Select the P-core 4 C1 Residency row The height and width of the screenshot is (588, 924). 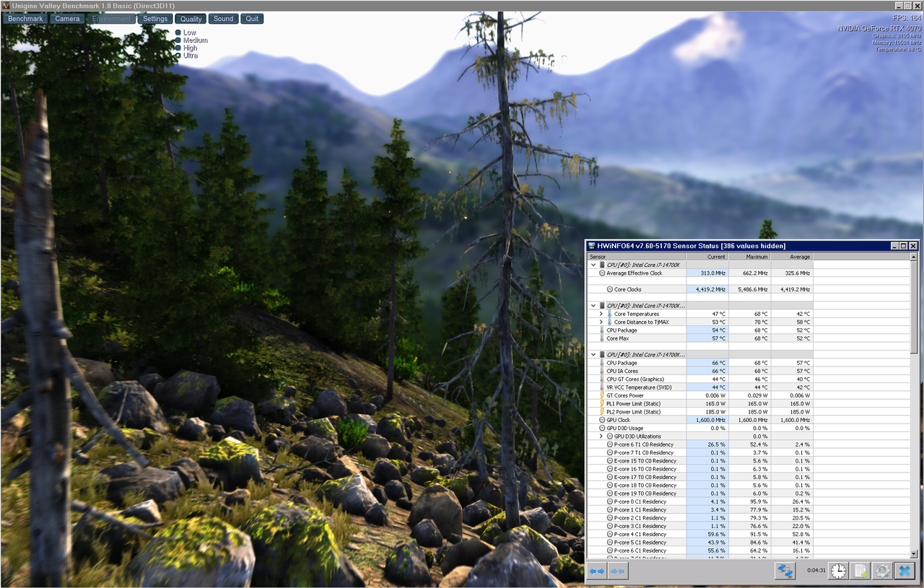click(700, 535)
